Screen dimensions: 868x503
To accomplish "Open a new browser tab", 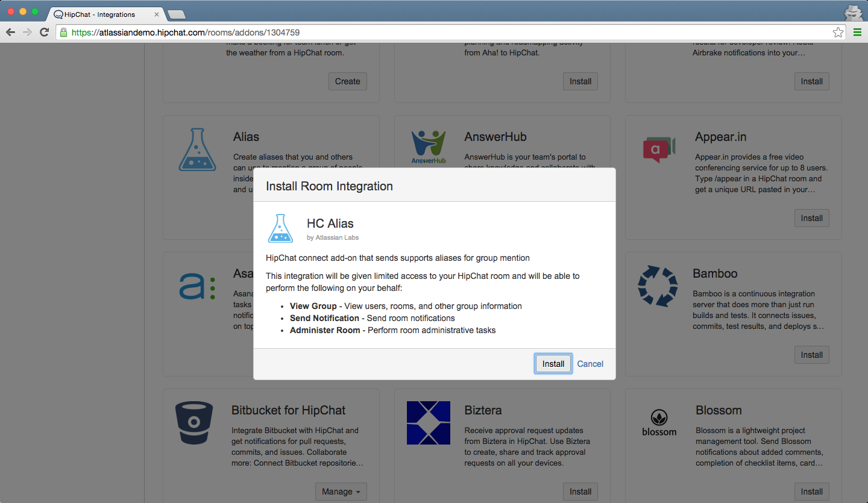I will click(176, 14).
